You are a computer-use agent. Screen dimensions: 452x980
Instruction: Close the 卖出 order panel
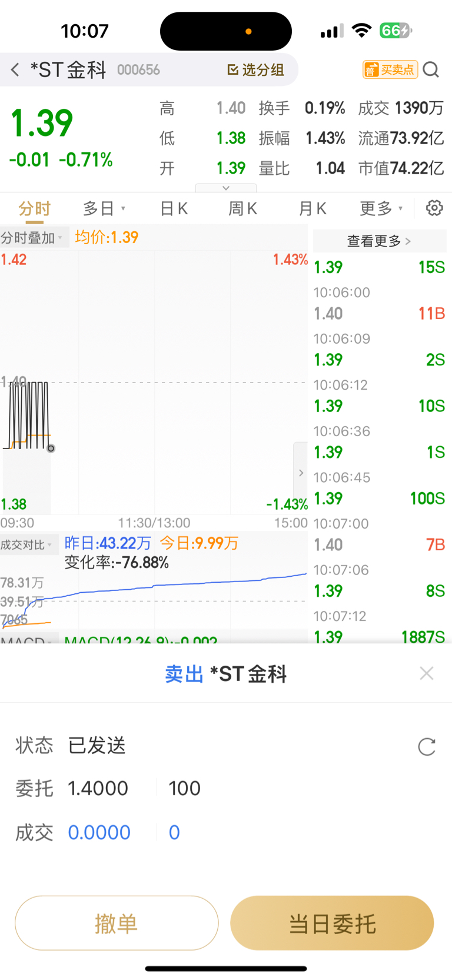pos(427,673)
